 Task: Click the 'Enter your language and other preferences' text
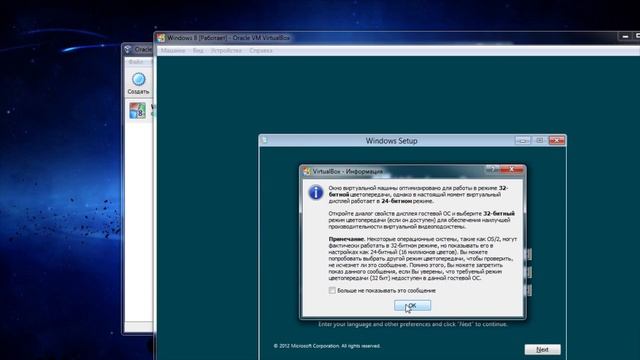click(x=413, y=324)
